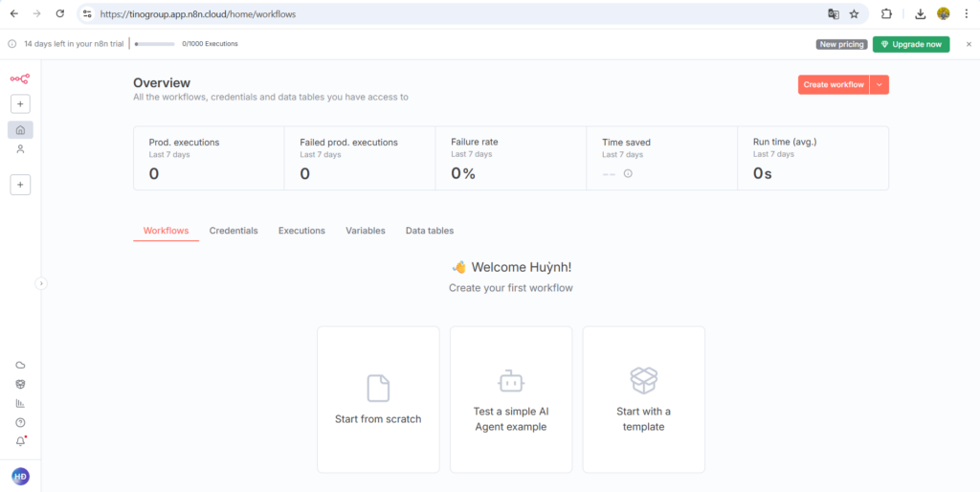Switch to the Credentials tab
The image size is (980, 492).
234,231
